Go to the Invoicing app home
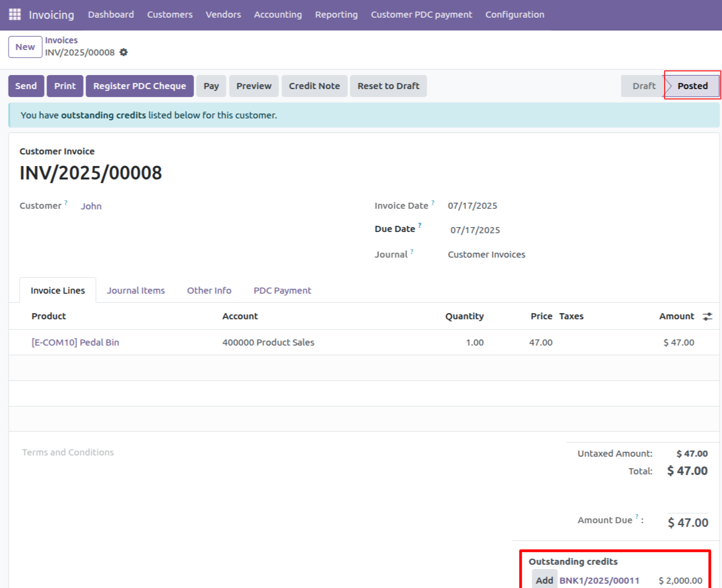Viewport: 722px width, 588px height. (51, 15)
